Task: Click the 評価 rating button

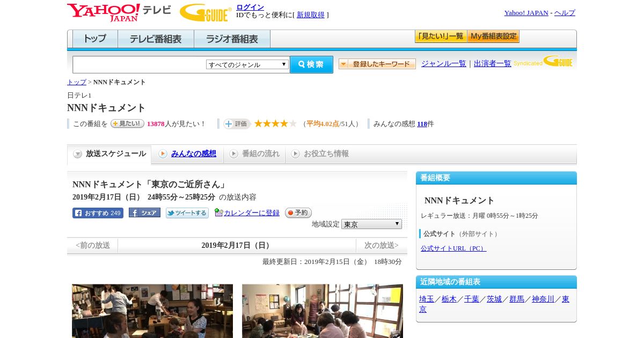Action: click(237, 124)
